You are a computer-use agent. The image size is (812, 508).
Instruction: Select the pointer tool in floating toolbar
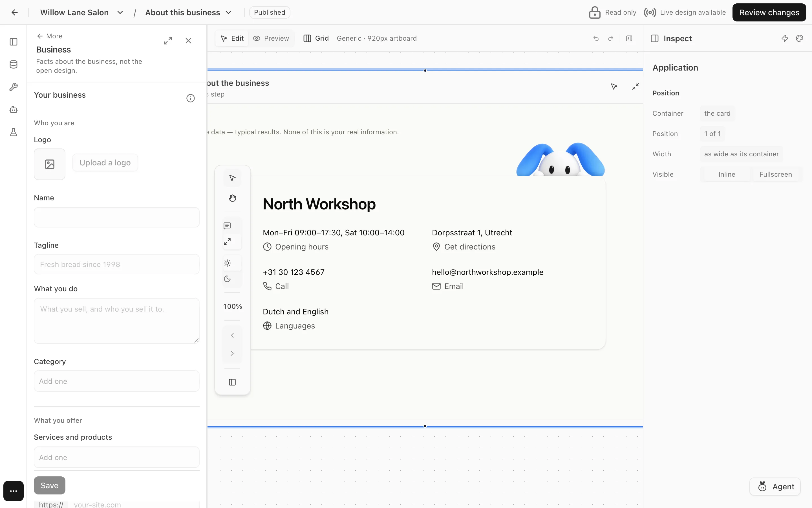[232, 178]
